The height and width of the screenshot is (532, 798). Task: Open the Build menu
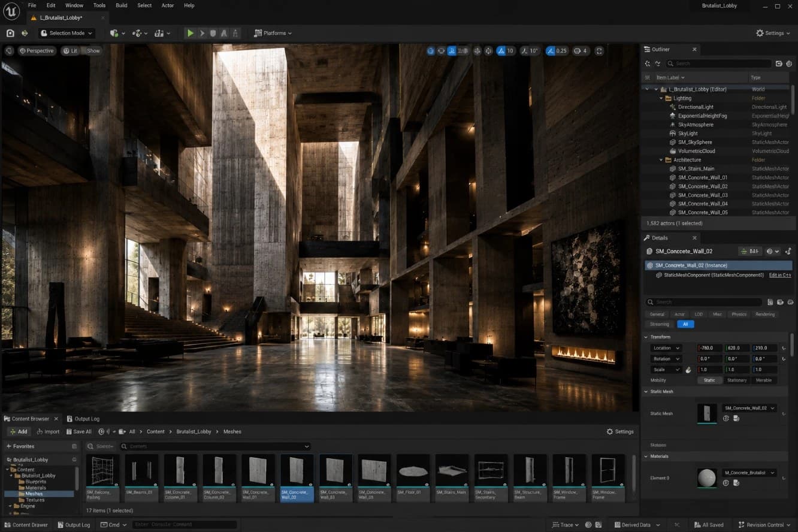click(x=122, y=5)
